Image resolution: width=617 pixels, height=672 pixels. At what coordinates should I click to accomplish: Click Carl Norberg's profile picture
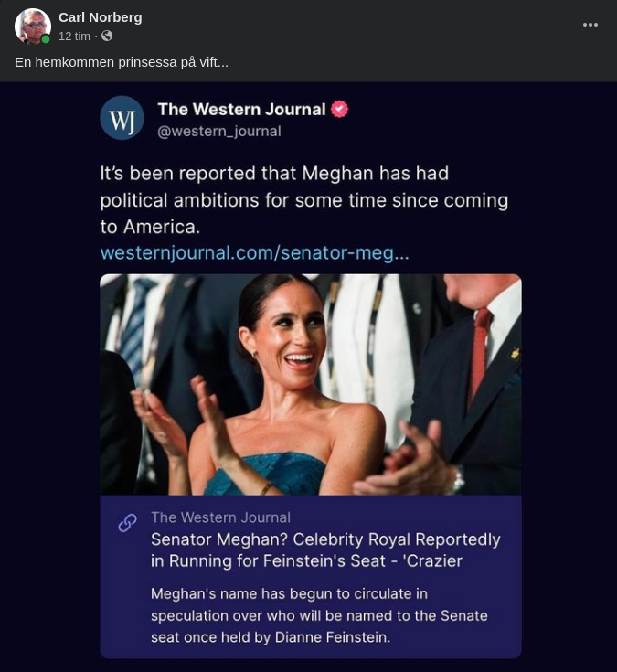coord(32,27)
